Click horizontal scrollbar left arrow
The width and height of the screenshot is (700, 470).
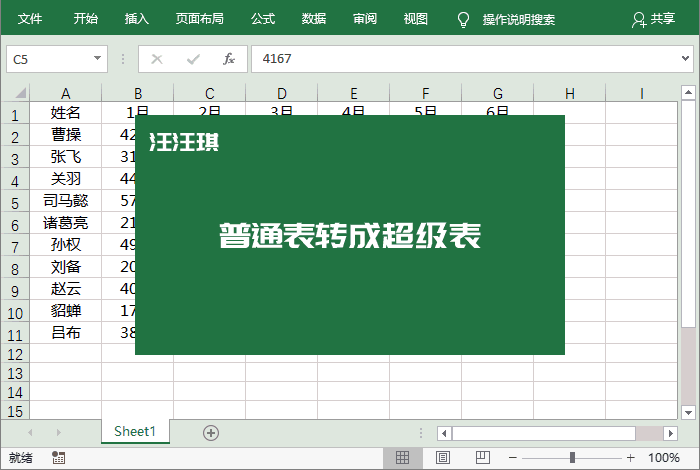(444, 433)
